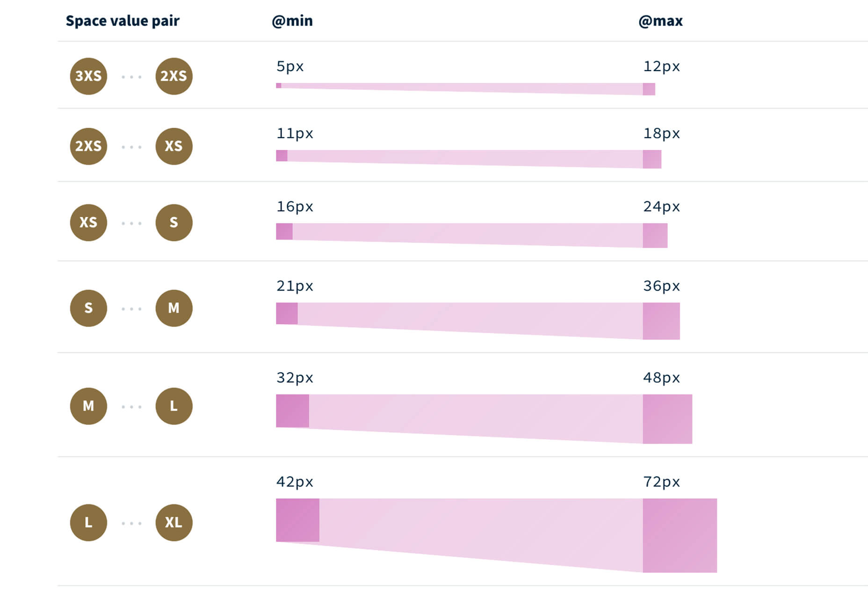The height and width of the screenshot is (599, 868).
Task: Select the XS badge in the 2XS–XS row
Action: [x=174, y=146]
